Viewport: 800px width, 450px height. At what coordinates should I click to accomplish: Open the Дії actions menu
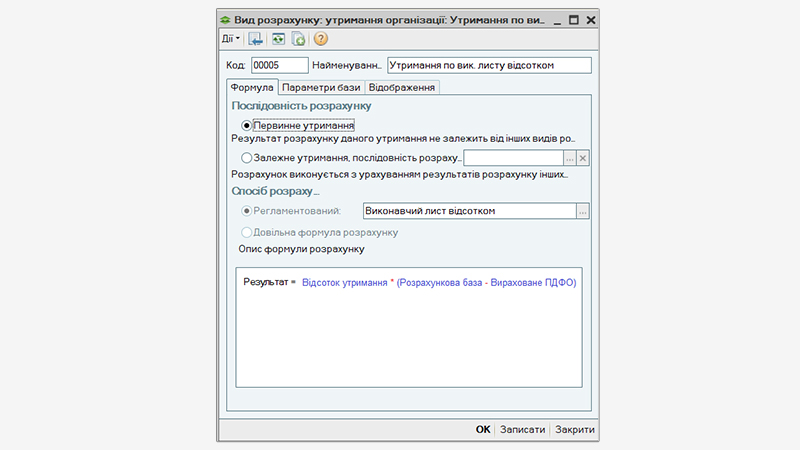click(231, 39)
